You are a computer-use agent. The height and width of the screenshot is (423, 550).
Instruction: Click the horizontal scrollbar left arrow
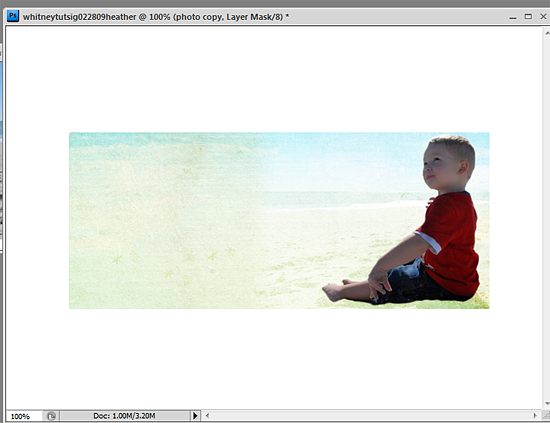tap(207, 416)
